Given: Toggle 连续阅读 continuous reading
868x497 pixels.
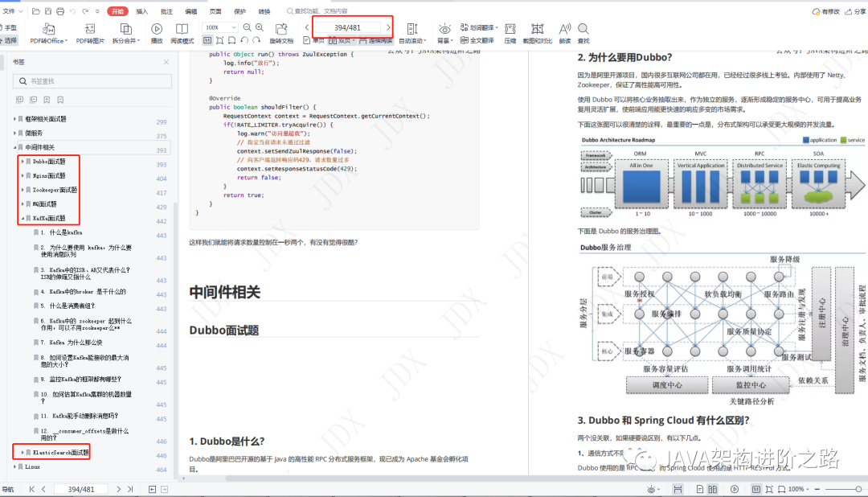Looking at the screenshot, I should coord(376,40).
